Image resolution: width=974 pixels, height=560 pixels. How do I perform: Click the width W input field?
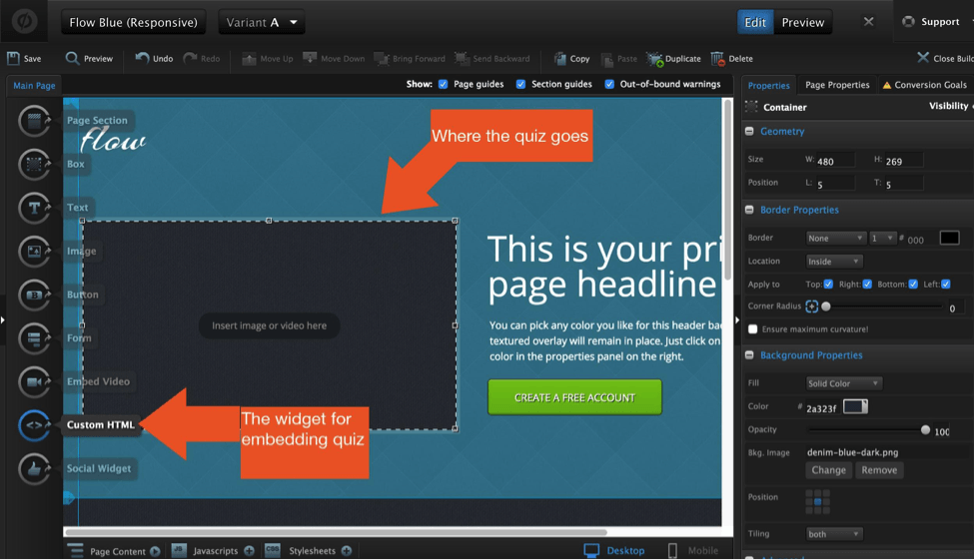[834, 161]
